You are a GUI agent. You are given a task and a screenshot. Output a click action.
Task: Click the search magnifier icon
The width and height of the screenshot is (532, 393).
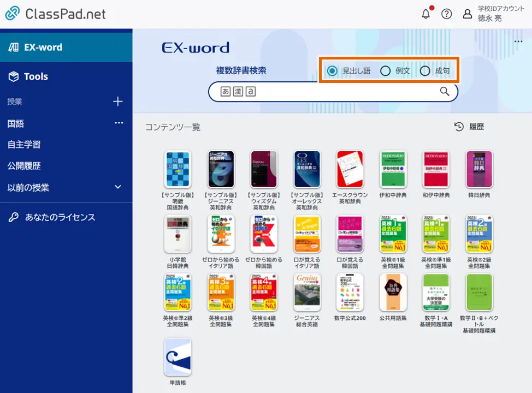click(x=444, y=92)
